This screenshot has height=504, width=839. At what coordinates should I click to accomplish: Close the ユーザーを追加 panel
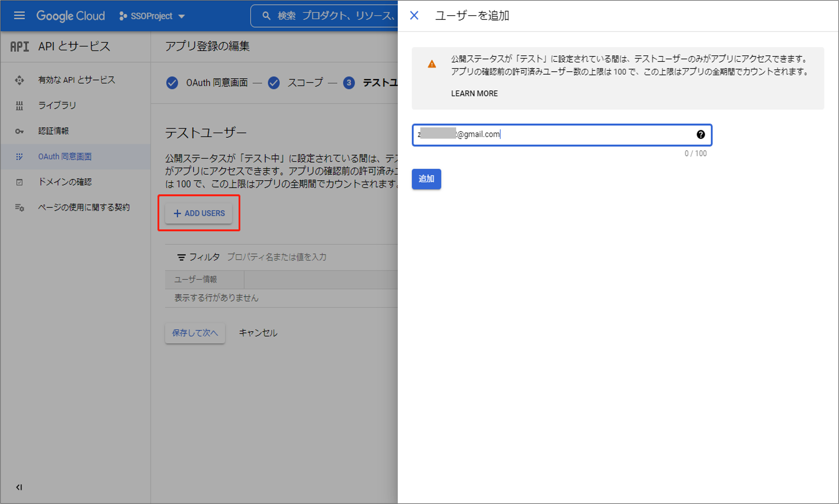click(x=414, y=15)
